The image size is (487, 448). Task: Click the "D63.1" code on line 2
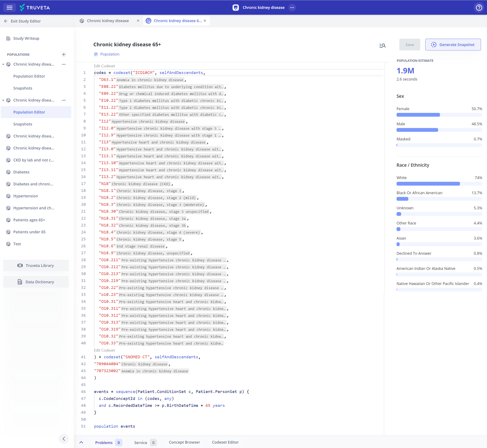coord(107,80)
